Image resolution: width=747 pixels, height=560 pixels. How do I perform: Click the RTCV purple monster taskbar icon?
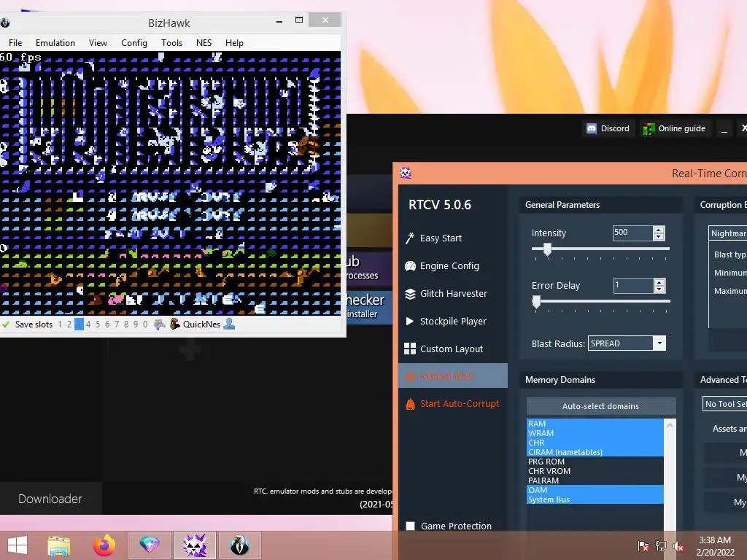pos(194,545)
